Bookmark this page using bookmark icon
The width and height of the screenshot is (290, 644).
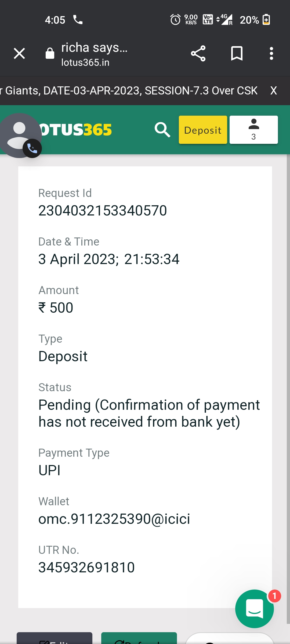237,53
